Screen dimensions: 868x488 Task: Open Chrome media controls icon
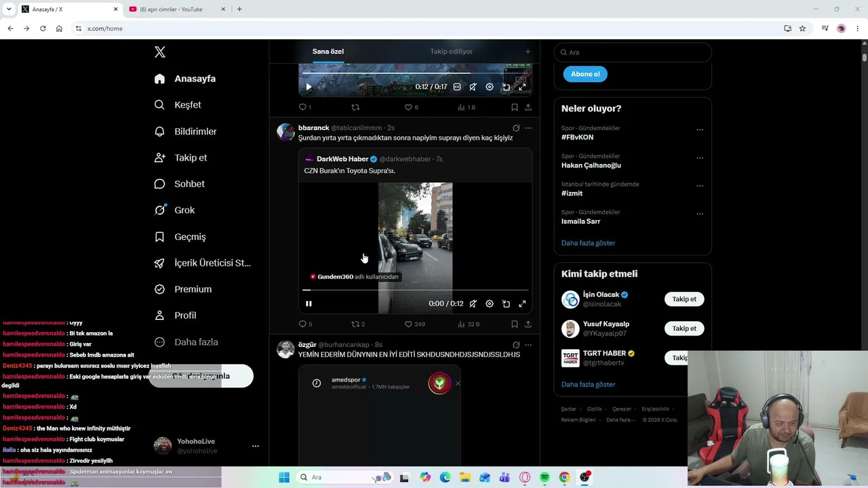click(x=825, y=28)
